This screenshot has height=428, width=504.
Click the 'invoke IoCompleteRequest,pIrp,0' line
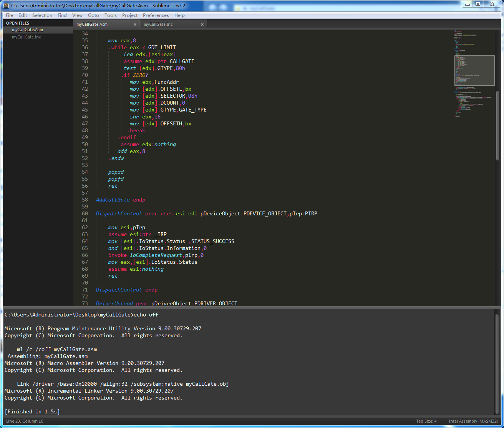pyautogui.click(x=156, y=255)
